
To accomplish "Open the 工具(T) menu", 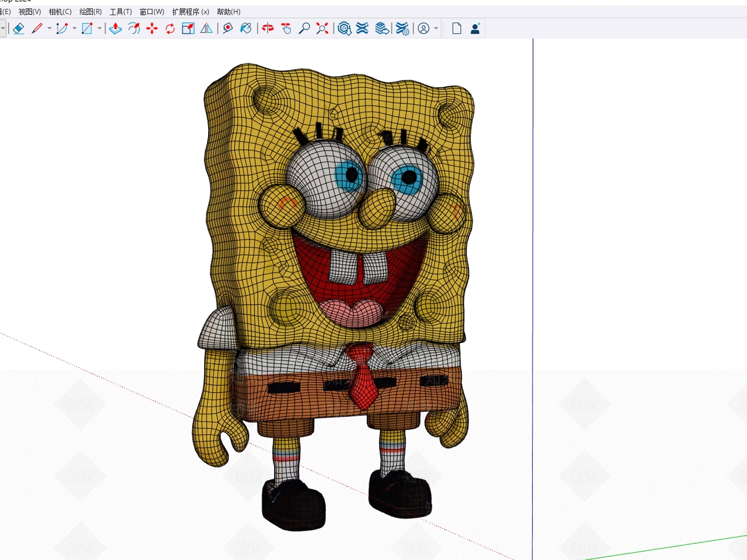I will point(121,12).
